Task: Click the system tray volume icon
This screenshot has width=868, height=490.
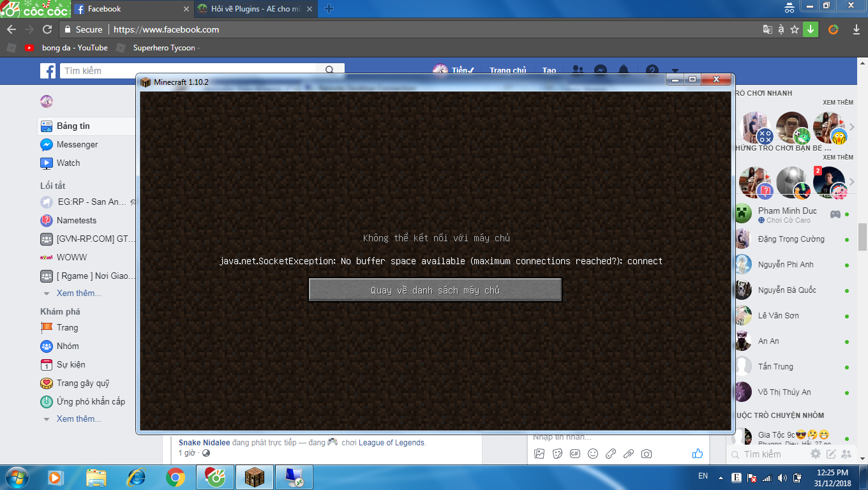Action: 781,477
